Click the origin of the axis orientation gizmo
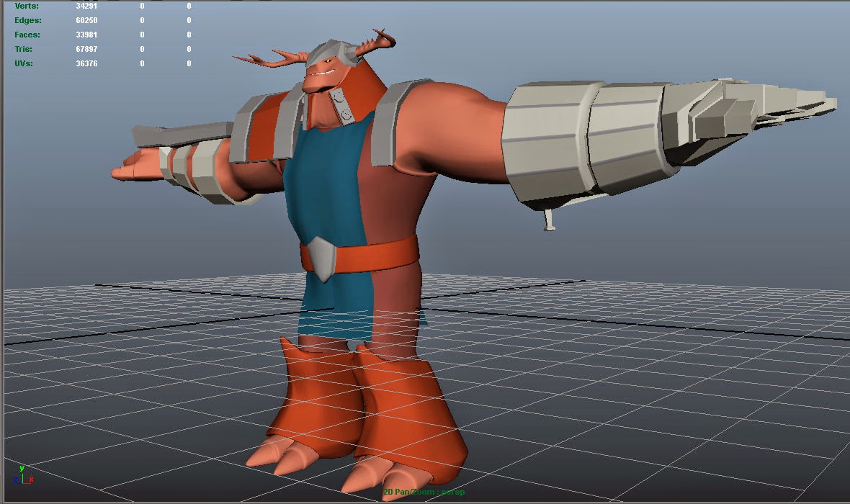 tap(22, 482)
